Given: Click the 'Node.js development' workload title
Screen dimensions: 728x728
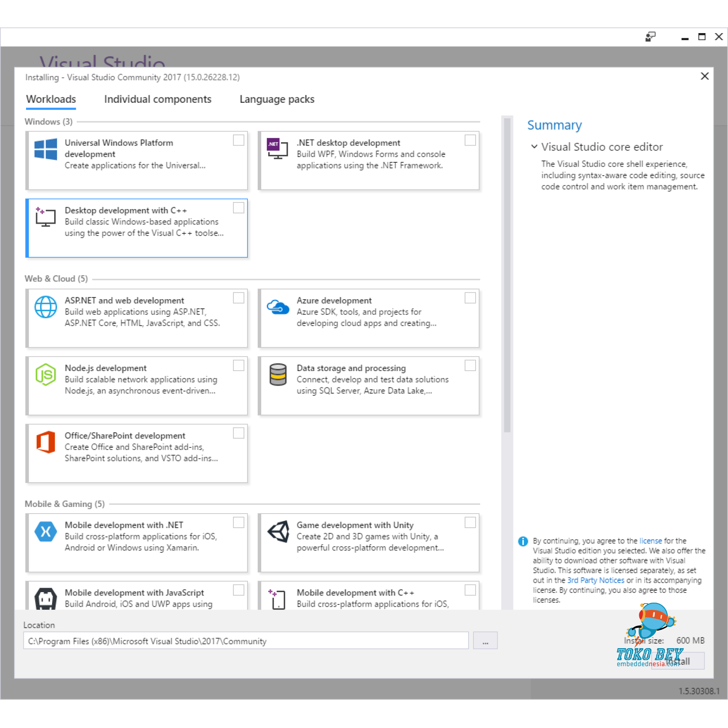Looking at the screenshot, I should (x=105, y=368).
